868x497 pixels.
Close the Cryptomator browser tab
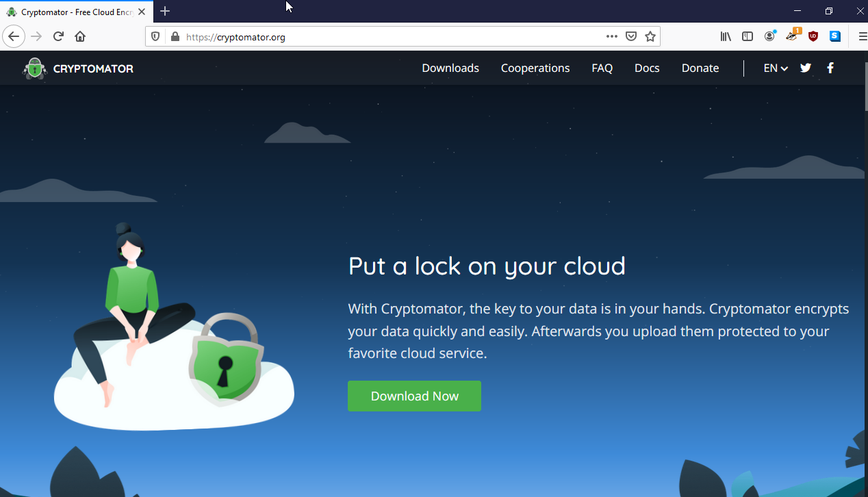coord(142,12)
